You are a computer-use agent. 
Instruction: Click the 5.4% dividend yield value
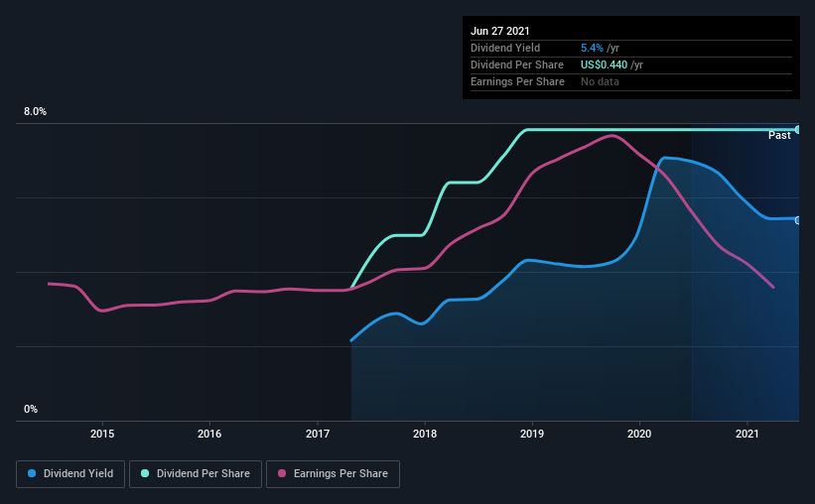(x=592, y=48)
